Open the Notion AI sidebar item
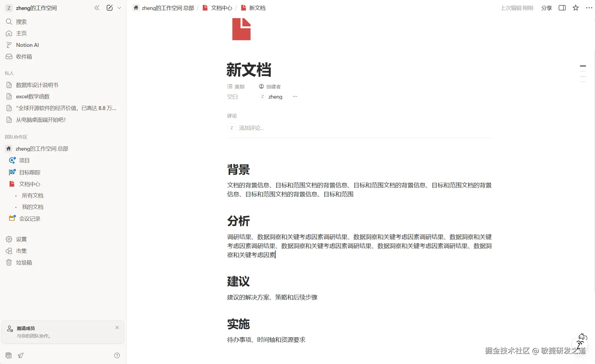595x364 pixels. [x=27, y=45]
